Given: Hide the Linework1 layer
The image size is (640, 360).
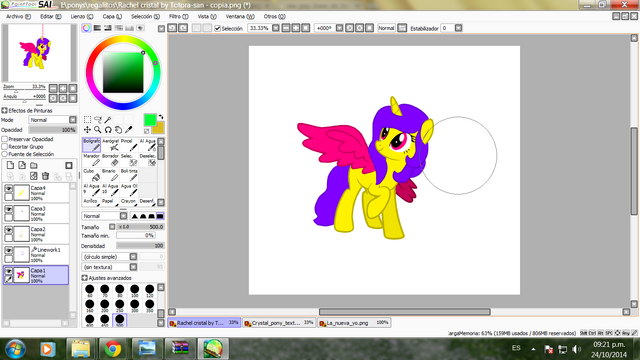Looking at the screenshot, I should 8,250.
